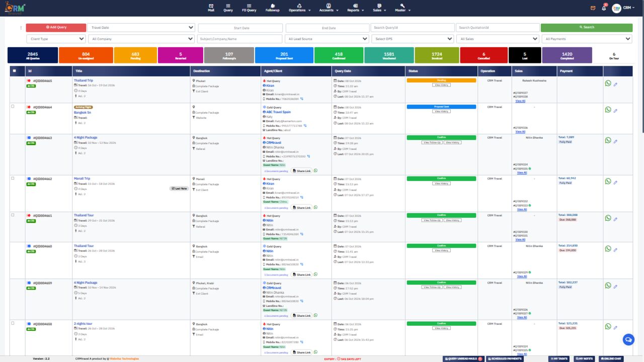Check the box for query #QID004662

pyautogui.click(x=13, y=178)
